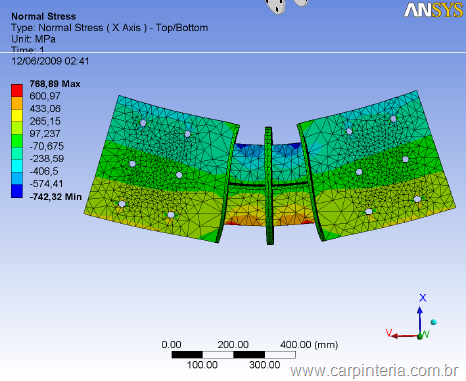Viewport: 466px width, 381px height.
Task: Click the '265,15' legend value
Action: [x=45, y=121]
